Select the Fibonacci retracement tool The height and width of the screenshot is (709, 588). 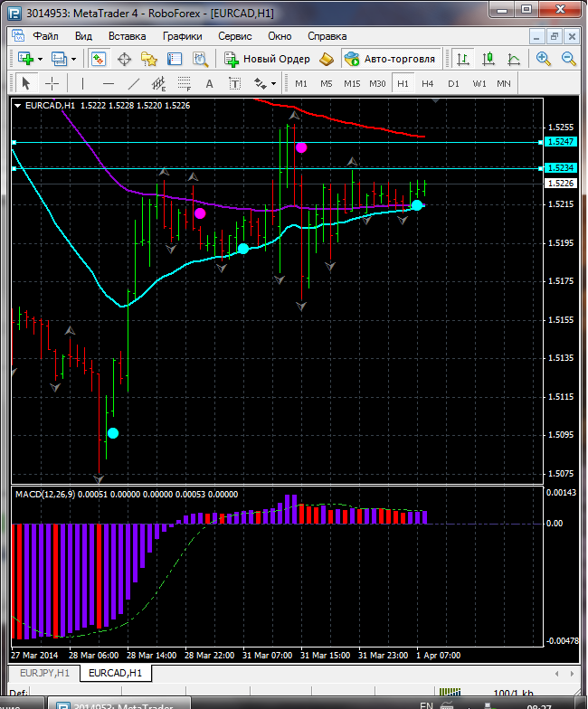click(185, 83)
